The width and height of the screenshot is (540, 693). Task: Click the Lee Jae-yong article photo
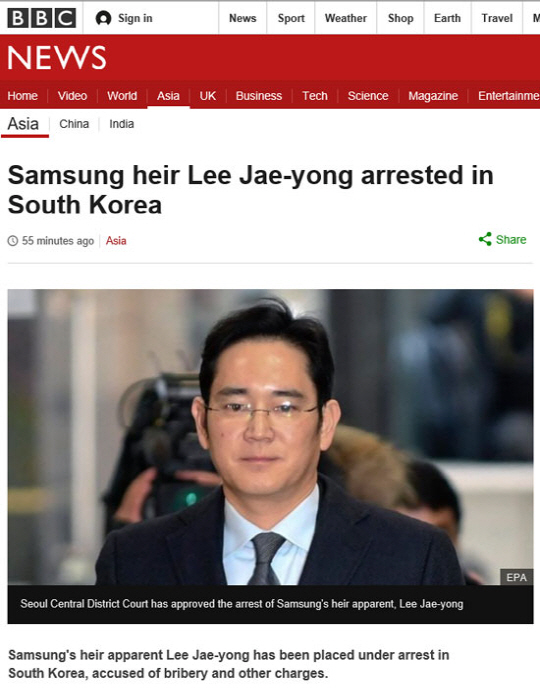coord(270,437)
